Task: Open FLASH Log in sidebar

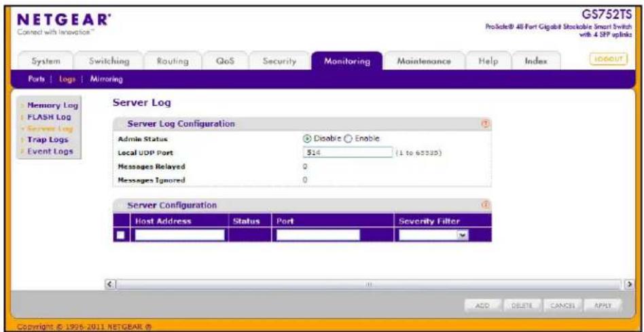Action: tap(49, 117)
